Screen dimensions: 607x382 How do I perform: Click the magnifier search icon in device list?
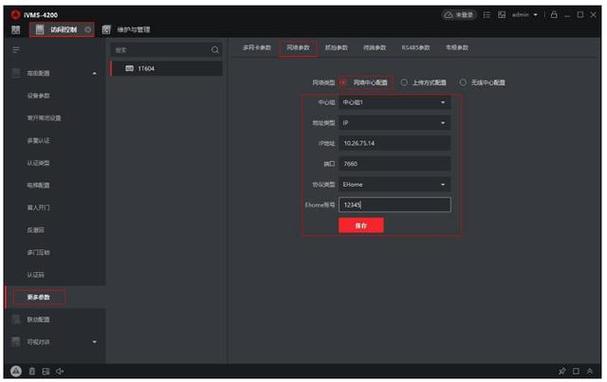(x=215, y=50)
